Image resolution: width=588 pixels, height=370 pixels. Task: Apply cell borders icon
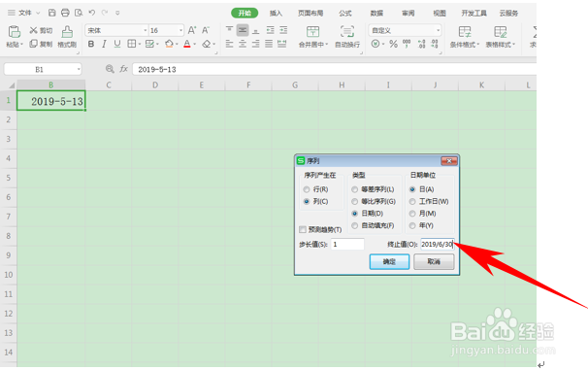[x=132, y=44]
